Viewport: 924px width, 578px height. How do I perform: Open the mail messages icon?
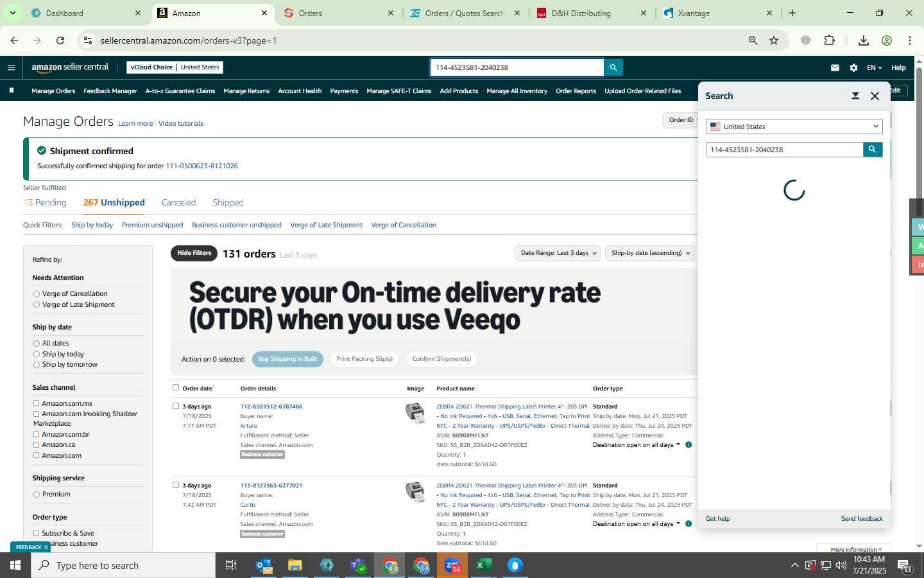coord(835,67)
